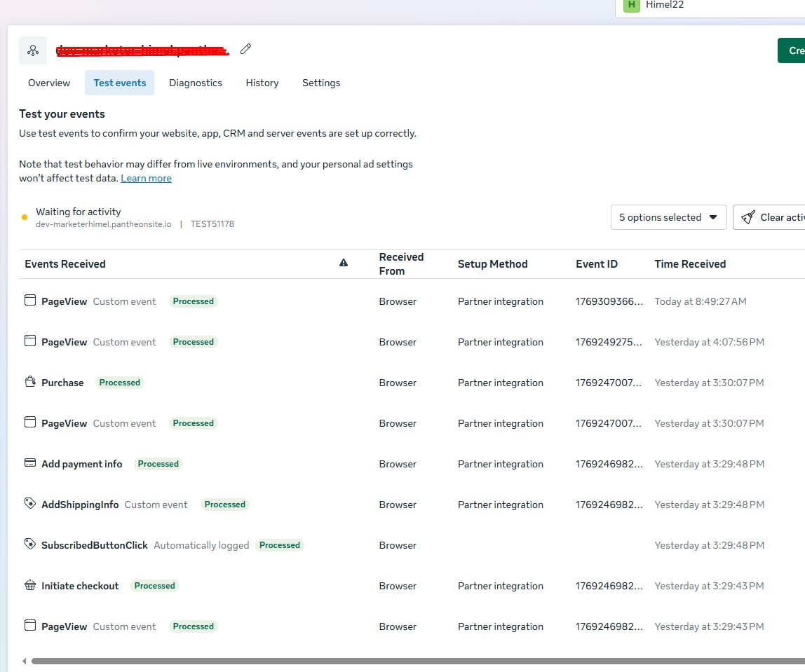This screenshot has width=805, height=672.
Task: Click the left arrow of the horizontal scrollbar
Action: 24,660
